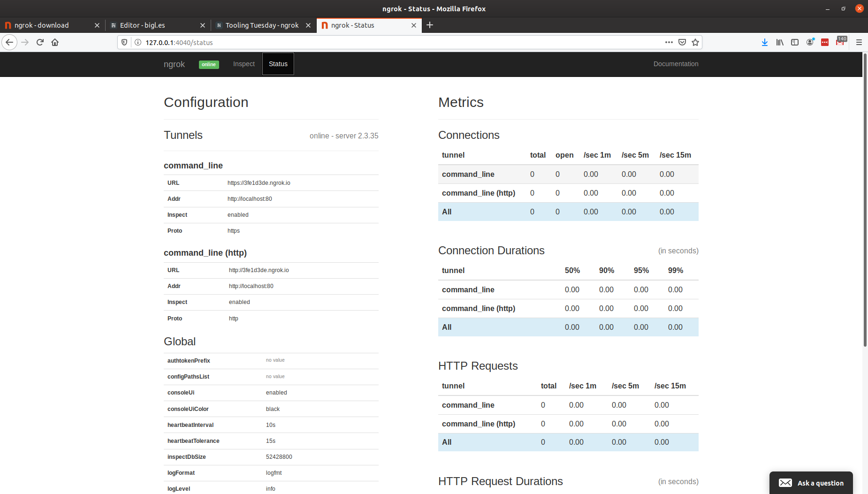Click the 'online - server 2.3.35' text
The image size is (868, 494).
coord(344,136)
